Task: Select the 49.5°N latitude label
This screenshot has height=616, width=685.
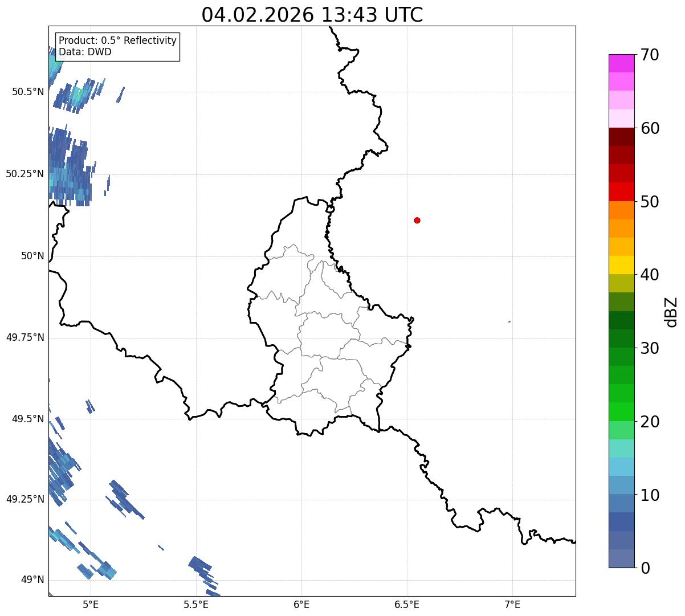Action: 28,419
